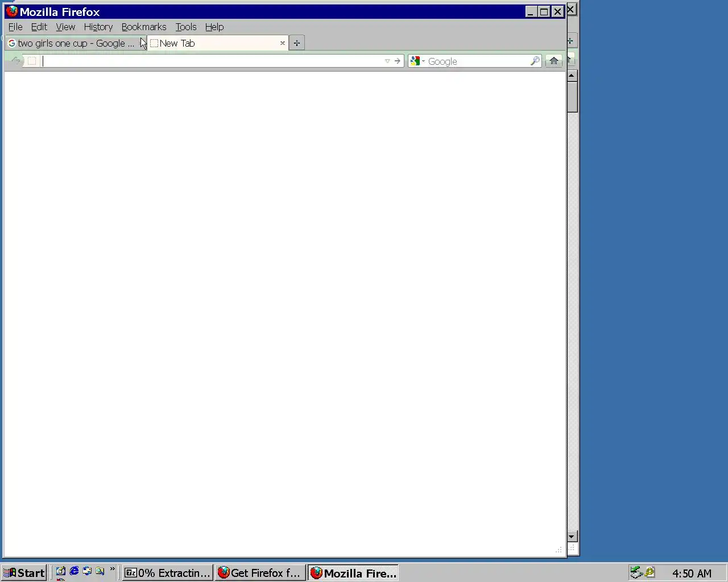Click the background window's scrollbar thumb
Image resolution: width=728 pixels, height=582 pixels.
[x=572, y=97]
